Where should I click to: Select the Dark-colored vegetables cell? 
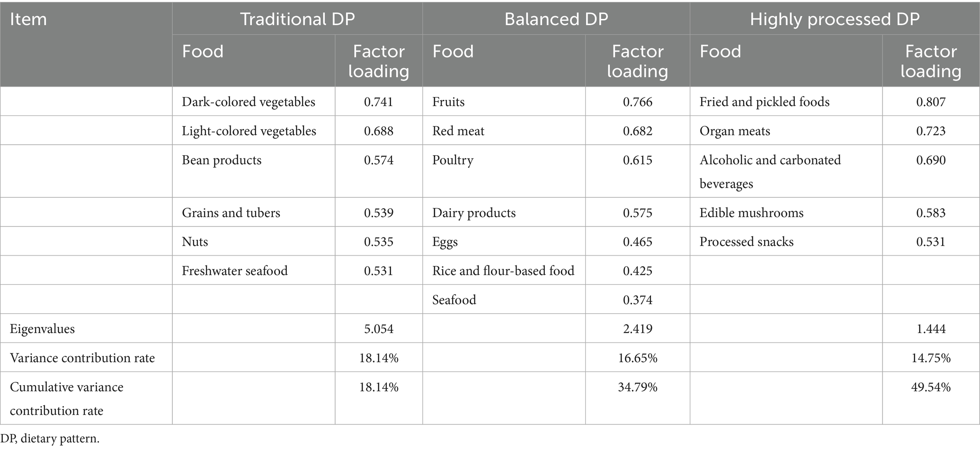coord(249,102)
